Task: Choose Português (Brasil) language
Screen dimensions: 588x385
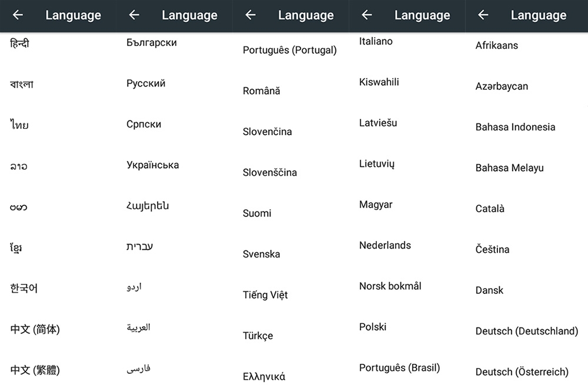Action: click(x=399, y=368)
